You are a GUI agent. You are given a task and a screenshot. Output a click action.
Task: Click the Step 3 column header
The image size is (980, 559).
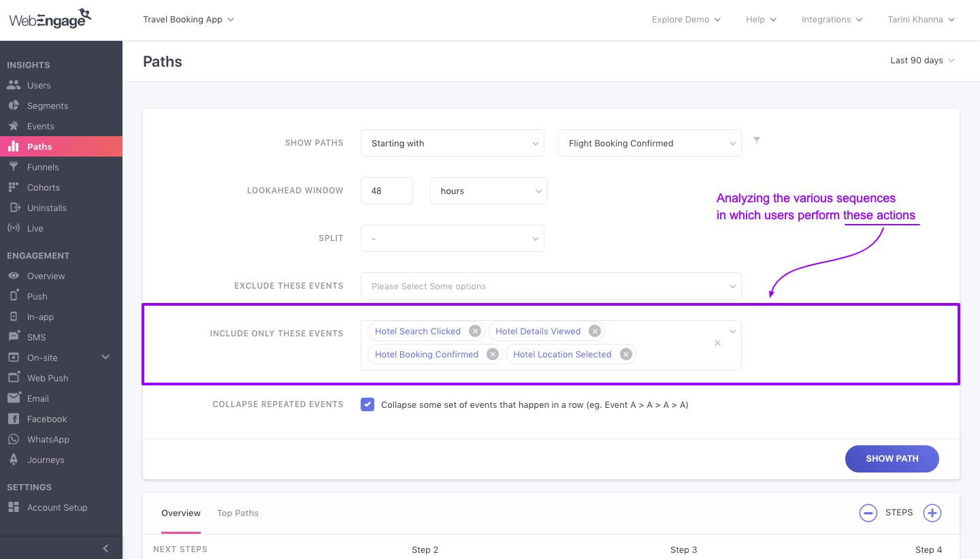tap(684, 549)
